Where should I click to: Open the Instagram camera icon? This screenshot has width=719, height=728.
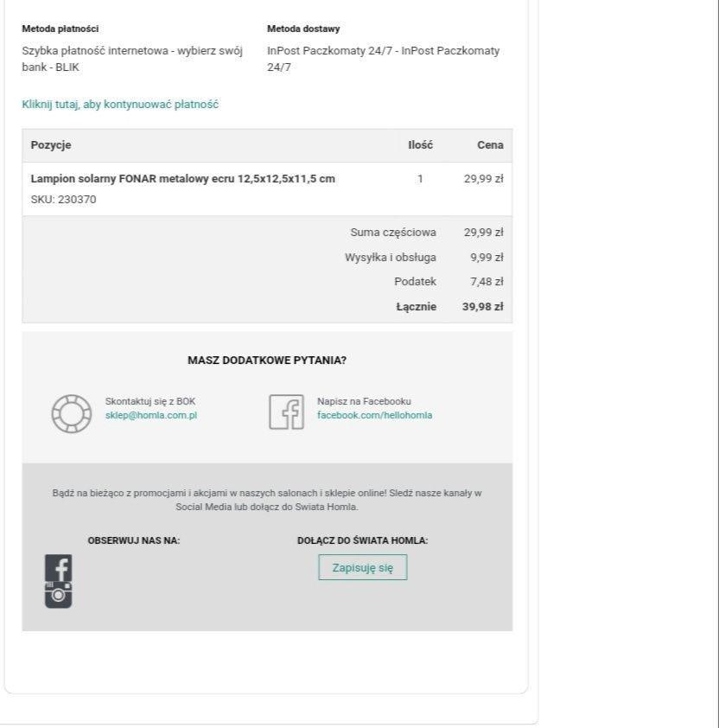pyautogui.click(x=58, y=595)
